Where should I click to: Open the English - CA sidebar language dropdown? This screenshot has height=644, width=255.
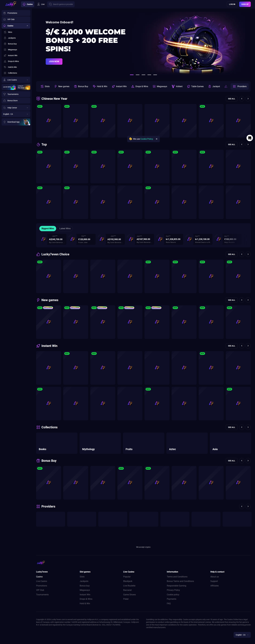click(16, 114)
